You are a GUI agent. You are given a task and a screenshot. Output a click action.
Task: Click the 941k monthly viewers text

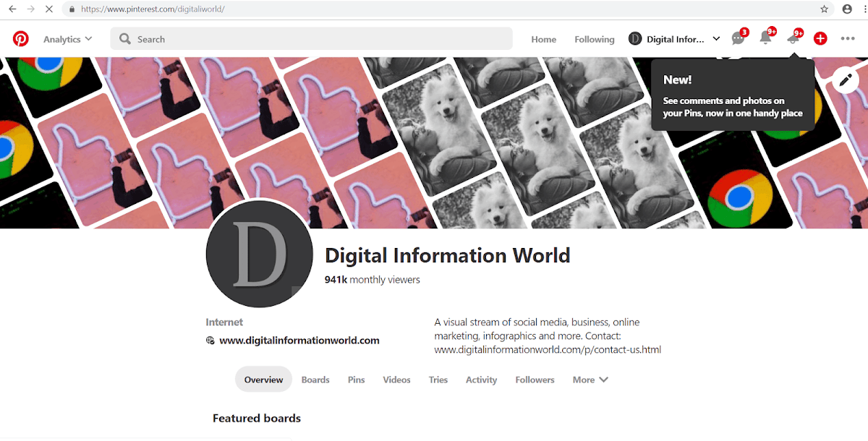[373, 280]
